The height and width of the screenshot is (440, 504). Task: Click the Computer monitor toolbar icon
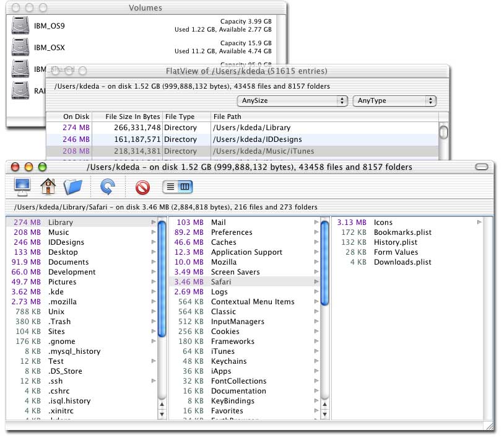(23, 186)
